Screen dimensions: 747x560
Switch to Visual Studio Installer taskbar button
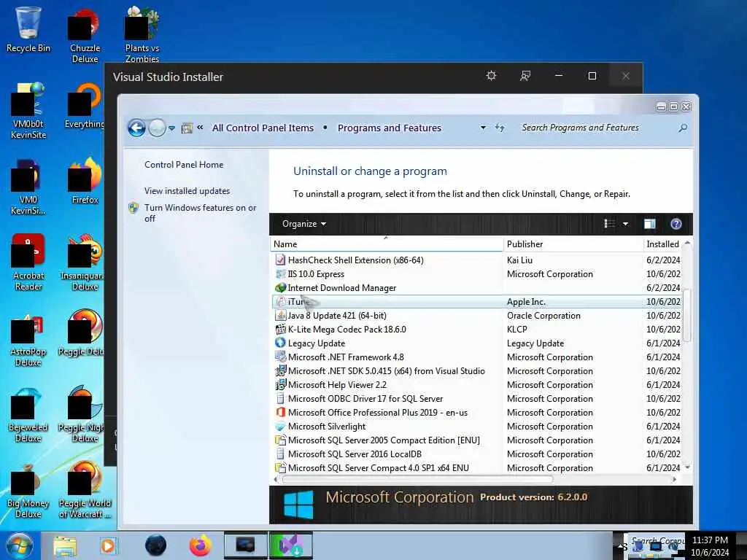click(290, 545)
